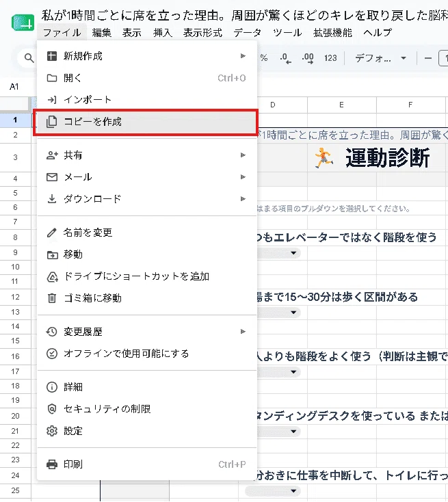
Task: Click the folder-move icon beside 移動
Action: pyautogui.click(x=52, y=255)
